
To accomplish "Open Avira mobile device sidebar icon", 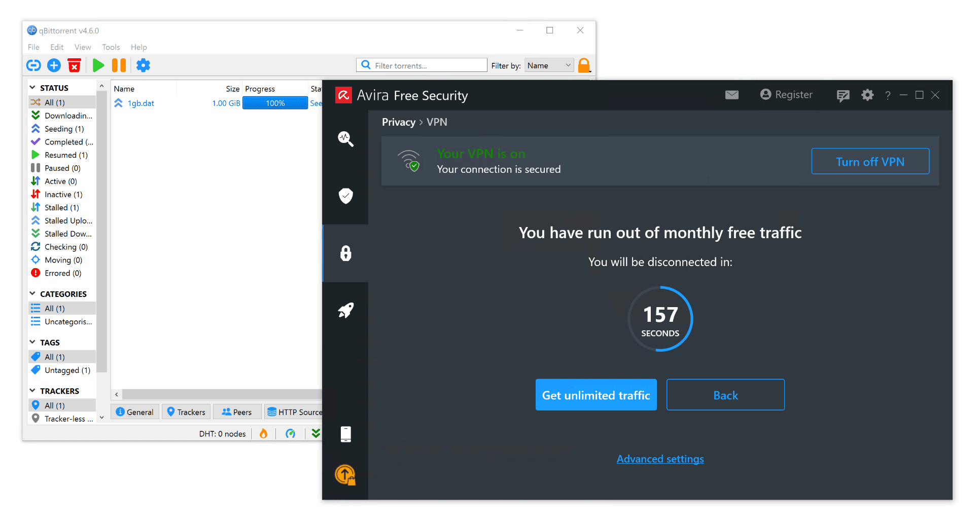I will click(x=346, y=434).
